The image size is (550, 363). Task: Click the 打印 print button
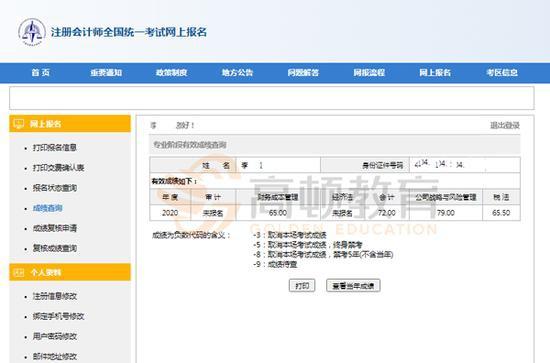click(302, 286)
